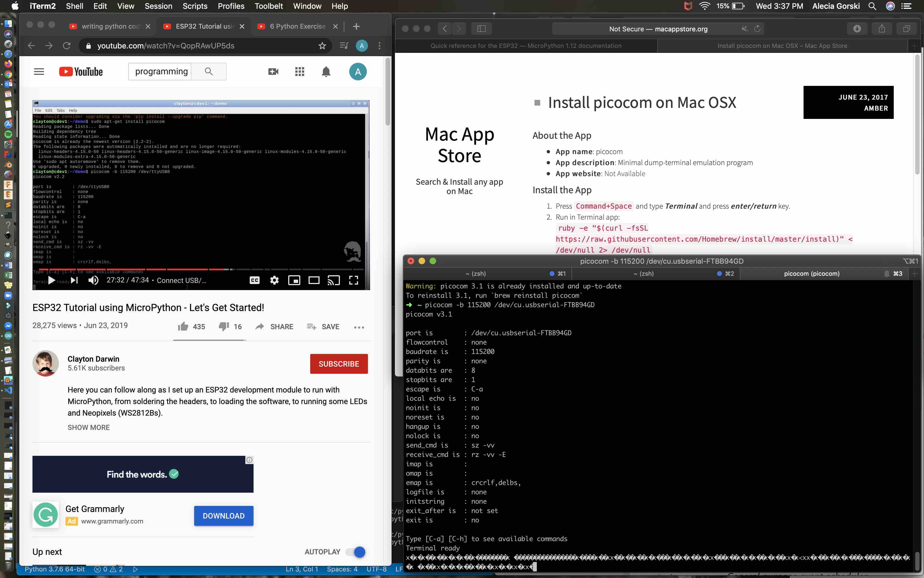The width and height of the screenshot is (924, 578).
Task: Open YouTube notifications bell
Action: pos(326,72)
